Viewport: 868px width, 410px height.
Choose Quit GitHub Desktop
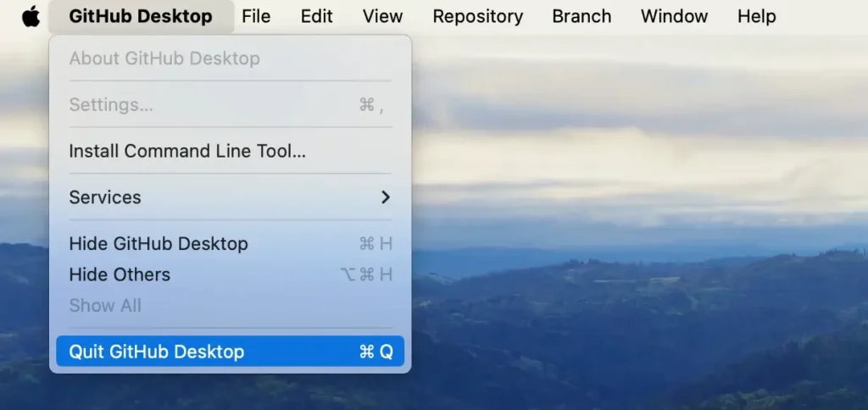pos(231,352)
